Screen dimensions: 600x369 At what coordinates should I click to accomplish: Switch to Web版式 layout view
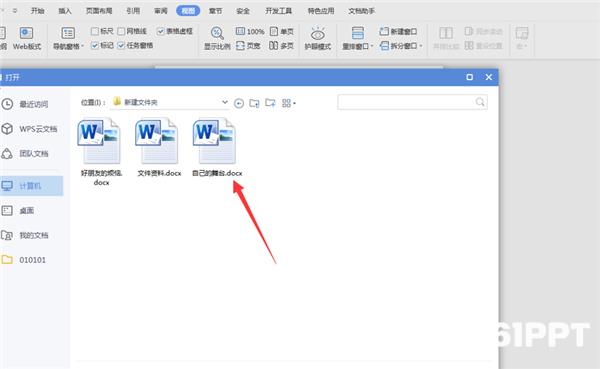click(x=26, y=38)
